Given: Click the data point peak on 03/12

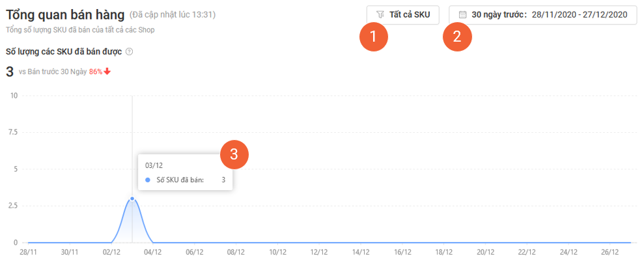Looking at the screenshot, I should [132, 199].
